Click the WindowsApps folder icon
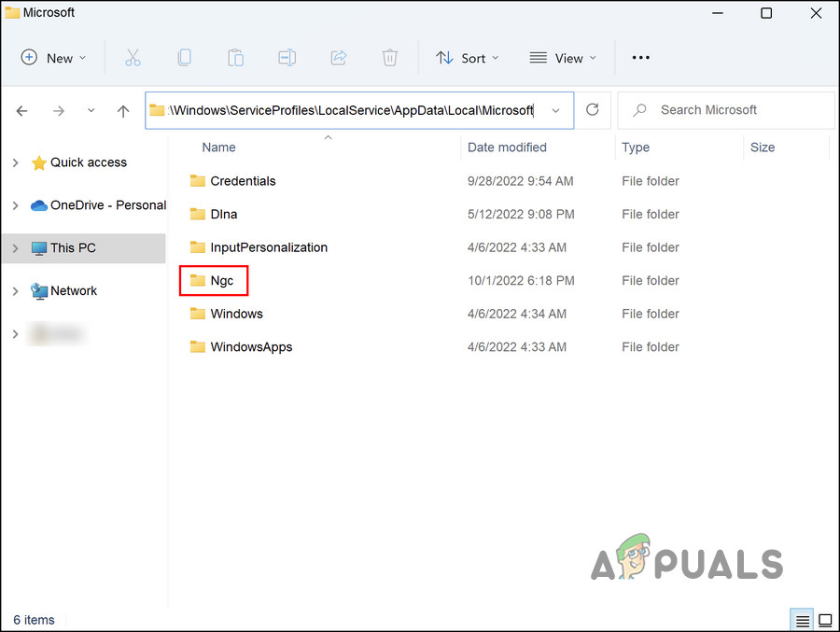The height and width of the screenshot is (632, 840). [x=198, y=347]
